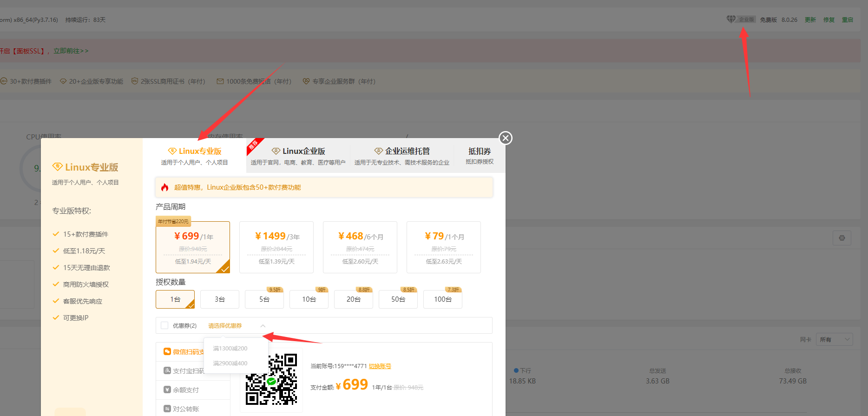Choose 3台 authorization quantity
Screen dimensions: 868x416
point(220,299)
